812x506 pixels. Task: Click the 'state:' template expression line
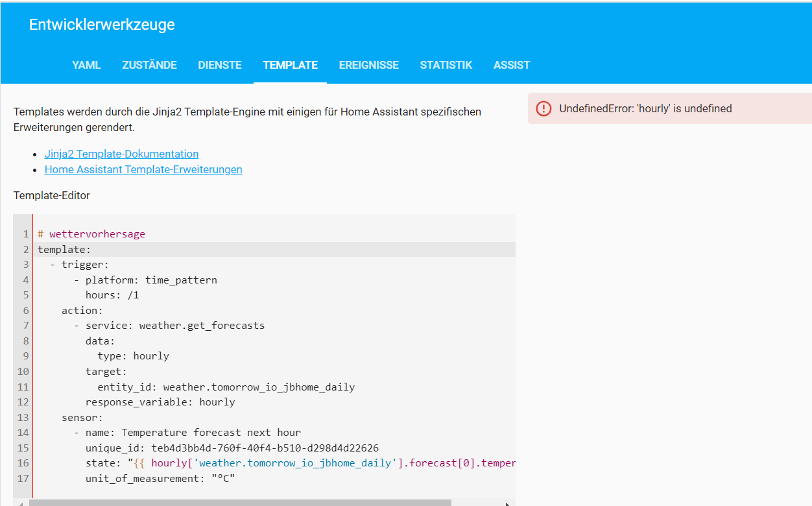(x=300, y=463)
